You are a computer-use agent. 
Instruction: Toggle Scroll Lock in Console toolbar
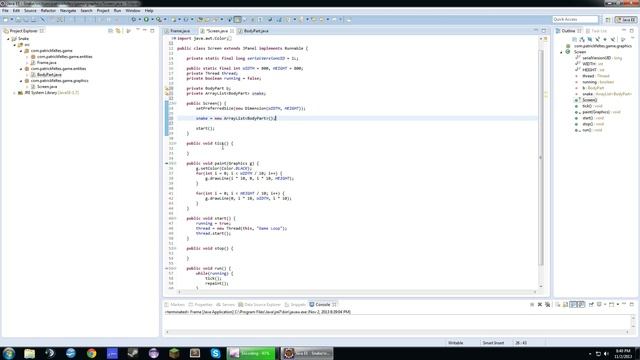point(565,304)
